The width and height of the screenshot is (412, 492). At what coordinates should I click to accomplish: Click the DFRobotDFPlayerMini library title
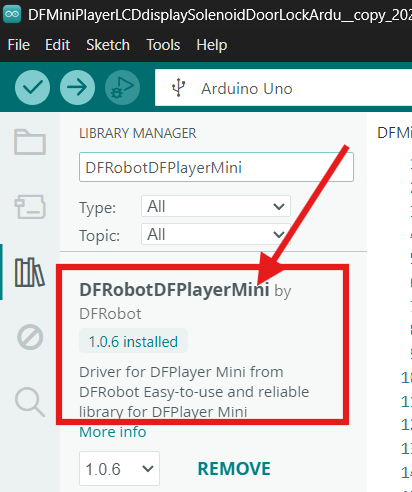point(174,290)
